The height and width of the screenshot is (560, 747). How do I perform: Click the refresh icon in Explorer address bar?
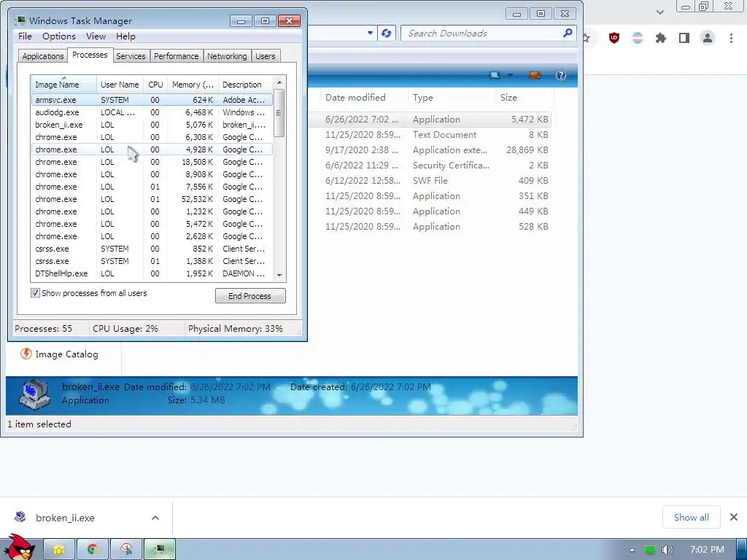click(387, 34)
